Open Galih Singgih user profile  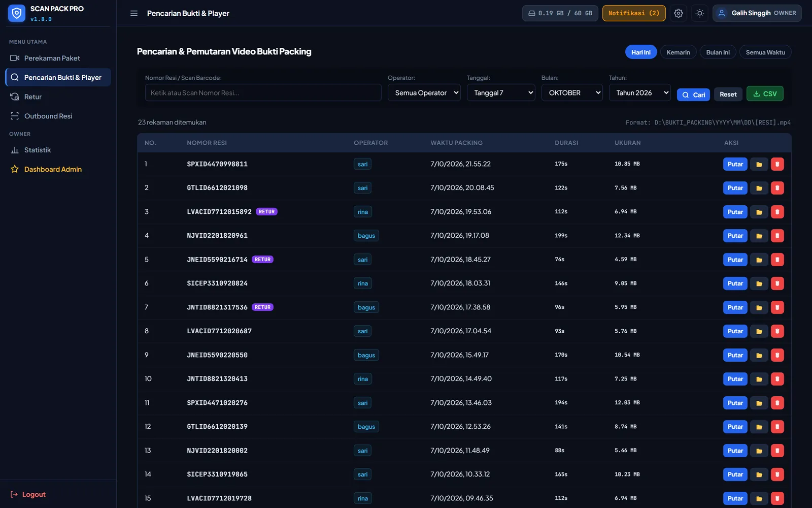757,13
